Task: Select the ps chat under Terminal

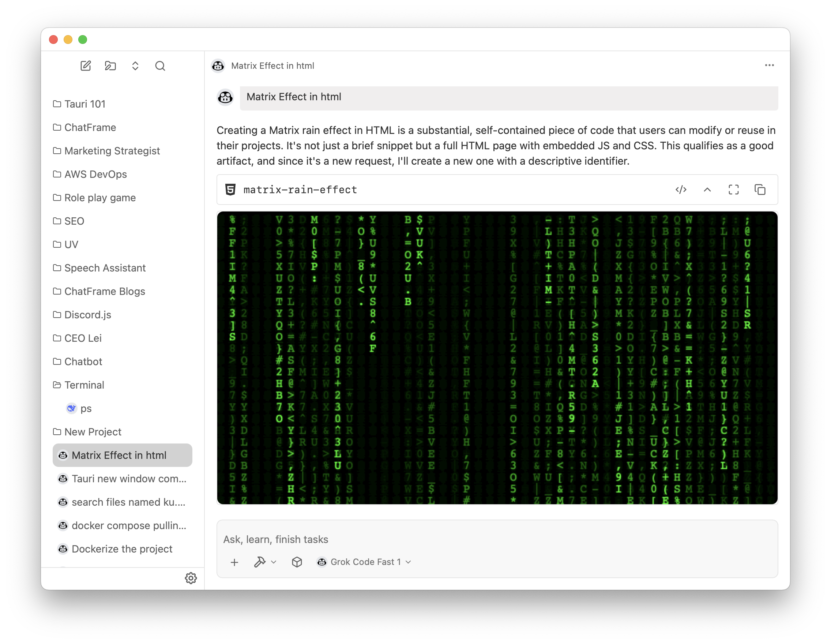Action: [86, 408]
